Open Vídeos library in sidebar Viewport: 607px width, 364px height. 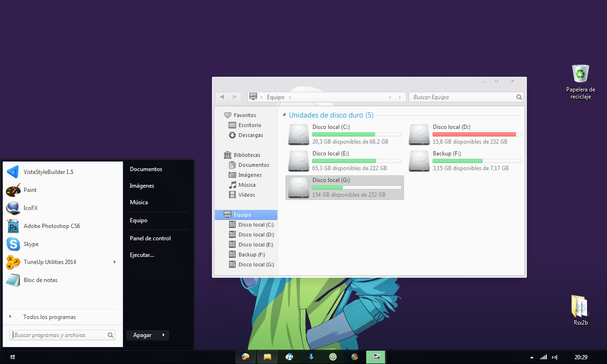247,195
